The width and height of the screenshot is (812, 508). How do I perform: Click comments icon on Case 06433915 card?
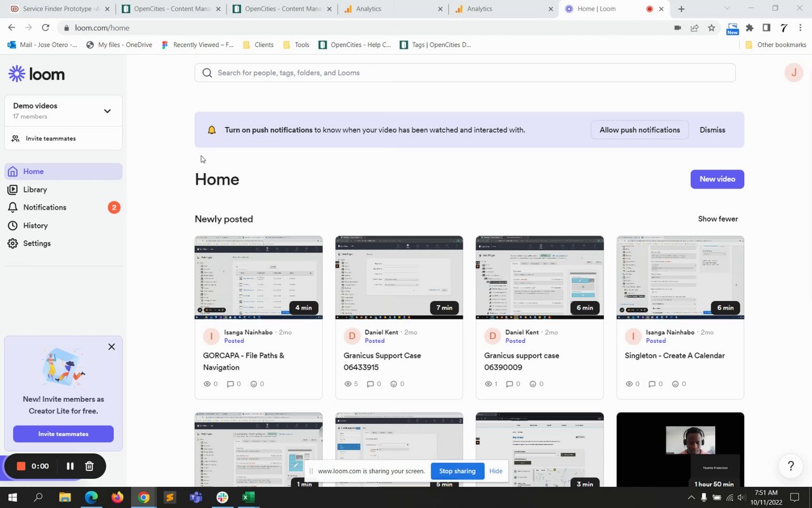[370, 384]
